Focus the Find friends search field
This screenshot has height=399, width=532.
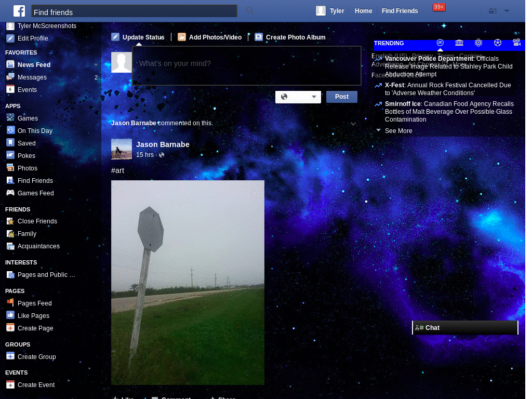[135, 11]
